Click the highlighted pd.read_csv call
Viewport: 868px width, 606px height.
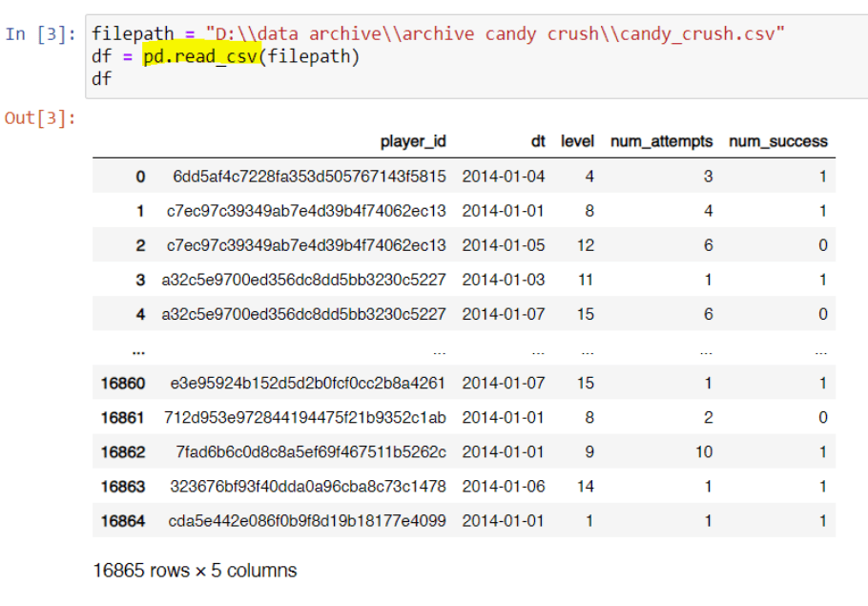(x=198, y=57)
